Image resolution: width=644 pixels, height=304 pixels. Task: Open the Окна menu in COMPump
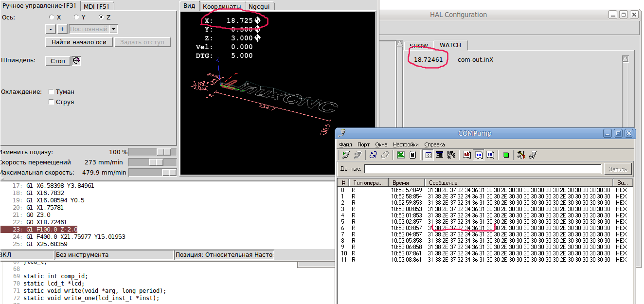381,144
